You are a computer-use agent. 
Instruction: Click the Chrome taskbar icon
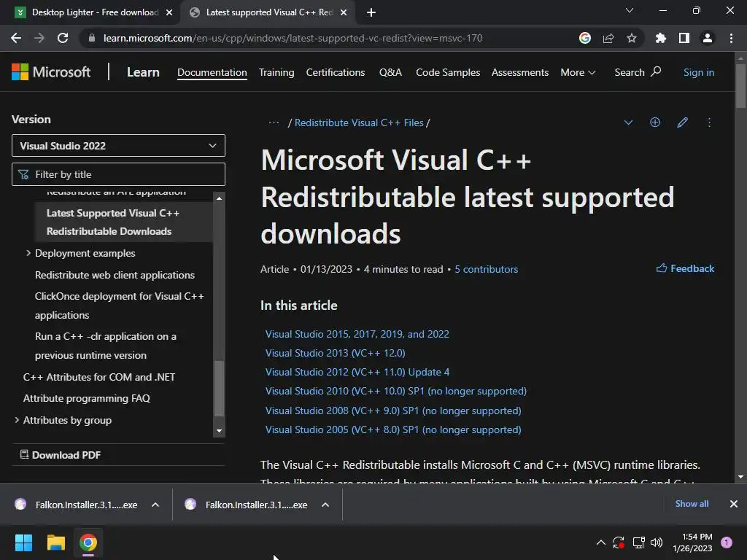point(88,542)
